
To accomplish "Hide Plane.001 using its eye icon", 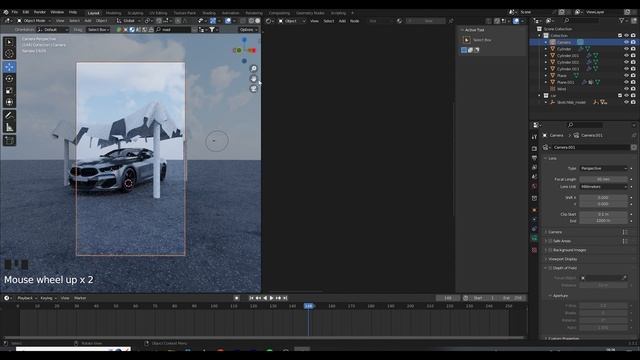I will (x=626, y=82).
